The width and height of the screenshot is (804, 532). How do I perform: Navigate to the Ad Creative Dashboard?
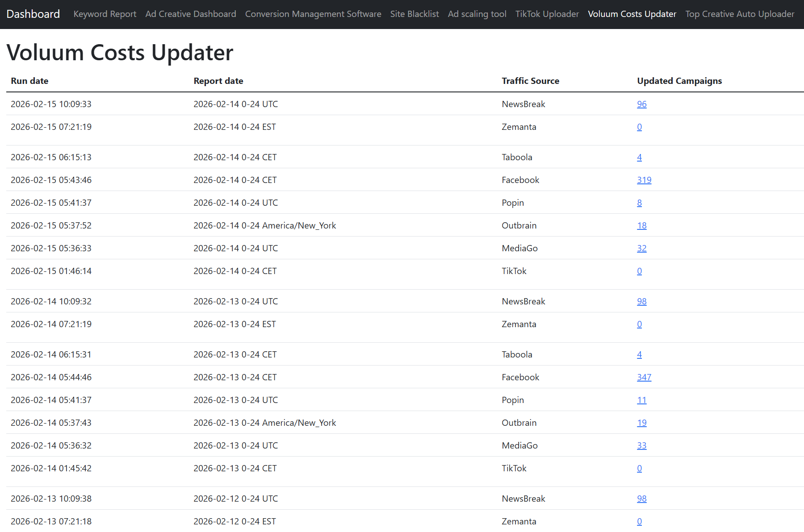(190, 14)
